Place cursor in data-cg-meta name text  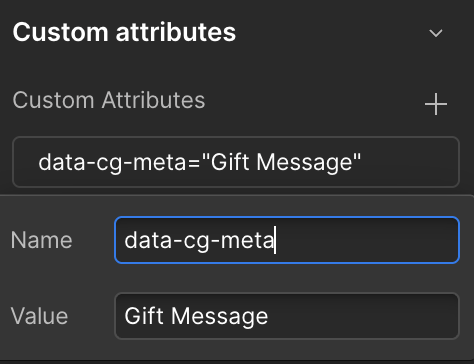click(199, 240)
